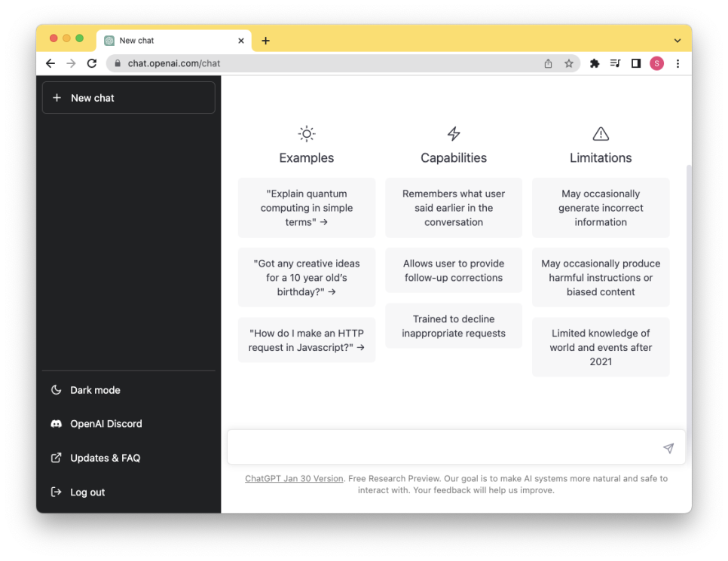Click the share icon in address bar
Viewport: 728px width, 561px height.
[x=549, y=63]
